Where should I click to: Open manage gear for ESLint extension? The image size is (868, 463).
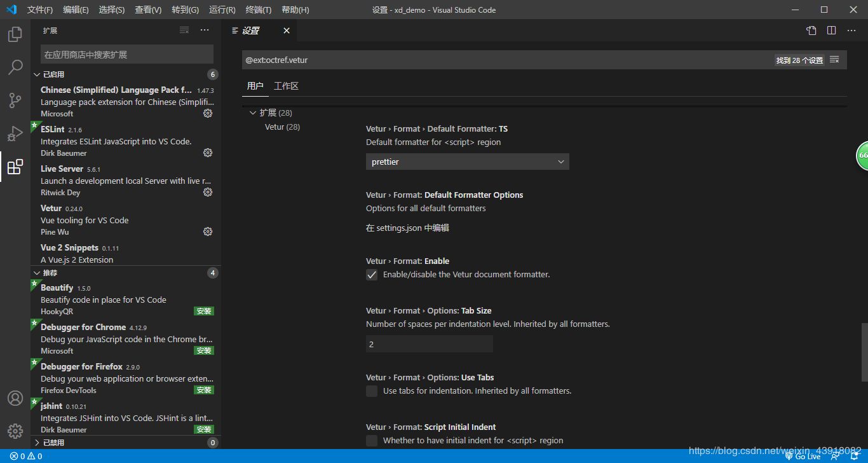[208, 153]
